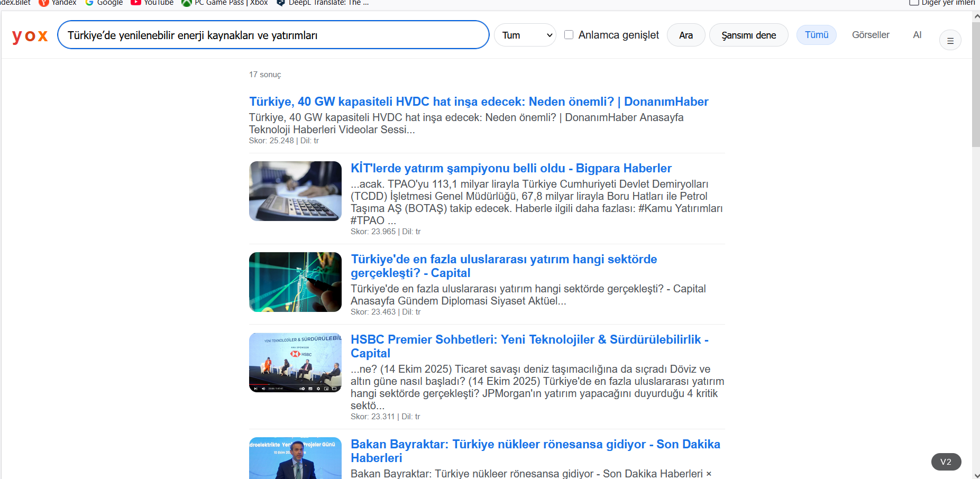This screenshot has width=980, height=479.
Task: Enable the Anlamca genişlet checkbox
Action: pos(569,35)
